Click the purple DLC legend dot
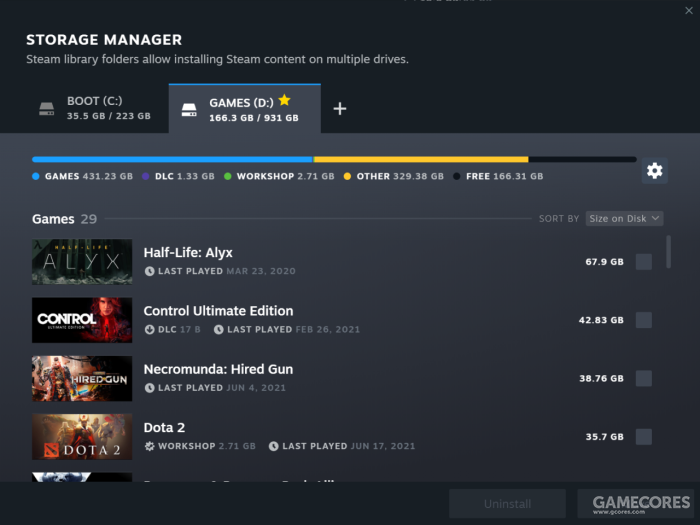700x525 pixels. pyautogui.click(x=146, y=176)
